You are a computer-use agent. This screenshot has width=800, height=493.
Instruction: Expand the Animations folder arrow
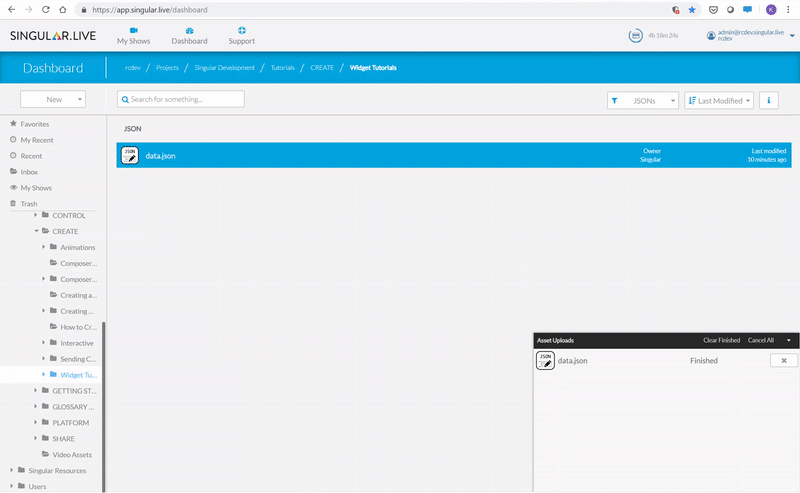[43, 247]
